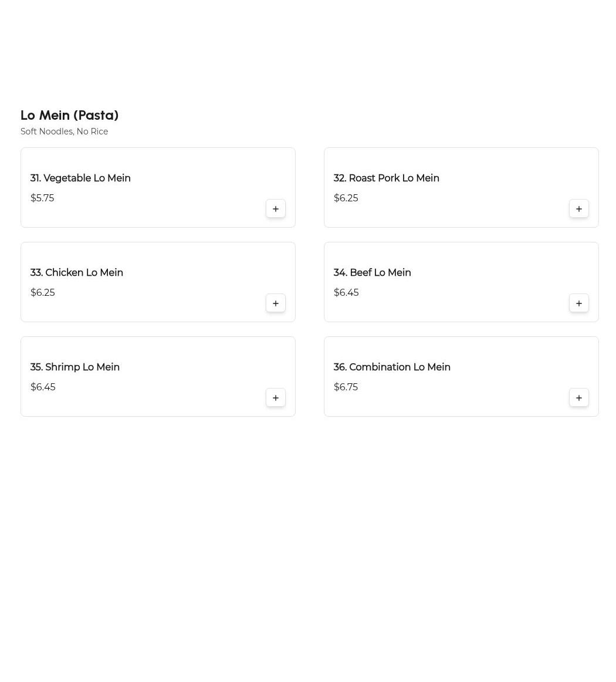The width and height of the screenshot is (616, 682).
Task: Add Roast Pork Lo Mein with plus icon
Action: coord(578,209)
